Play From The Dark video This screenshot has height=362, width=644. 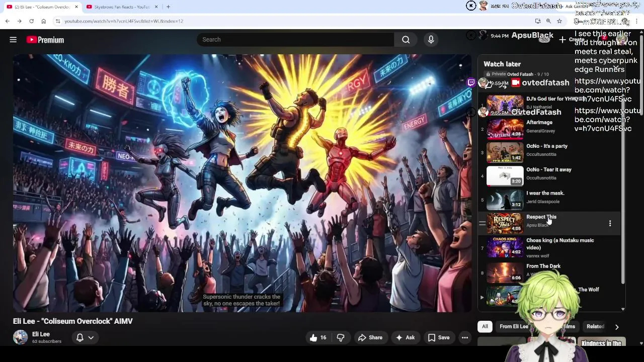pos(505,273)
